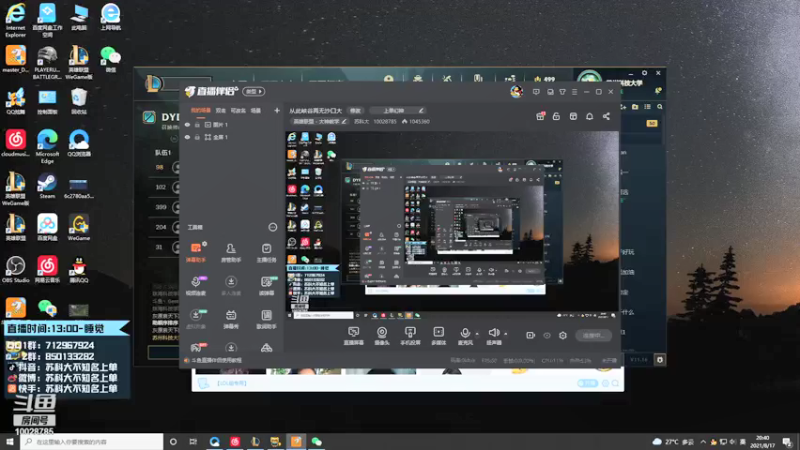
Task: Open the Windows Start menu
Action: tap(10, 442)
